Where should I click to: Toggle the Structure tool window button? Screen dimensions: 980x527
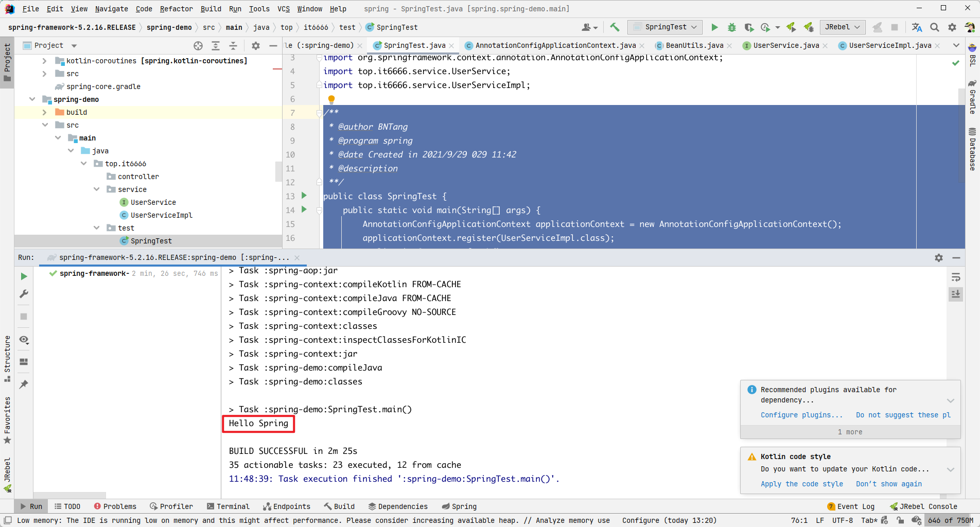tap(7, 359)
